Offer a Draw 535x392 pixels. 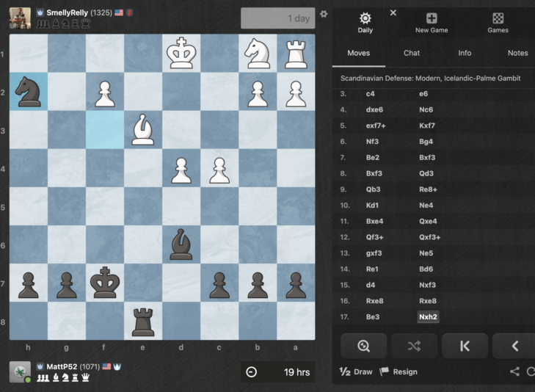click(356, 371)
